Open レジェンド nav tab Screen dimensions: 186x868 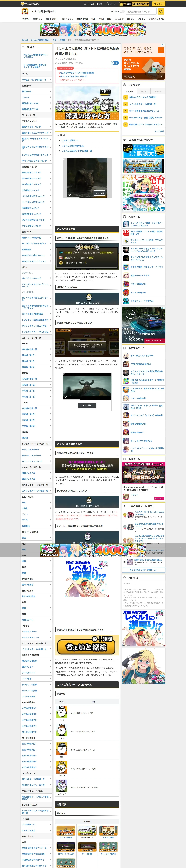[119, 19]
